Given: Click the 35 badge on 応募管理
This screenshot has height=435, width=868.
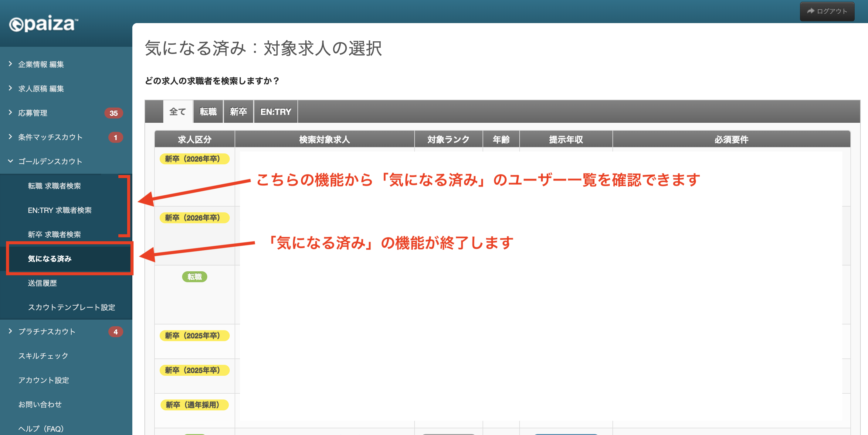Looking at the screenshot, I should point(114,113).
